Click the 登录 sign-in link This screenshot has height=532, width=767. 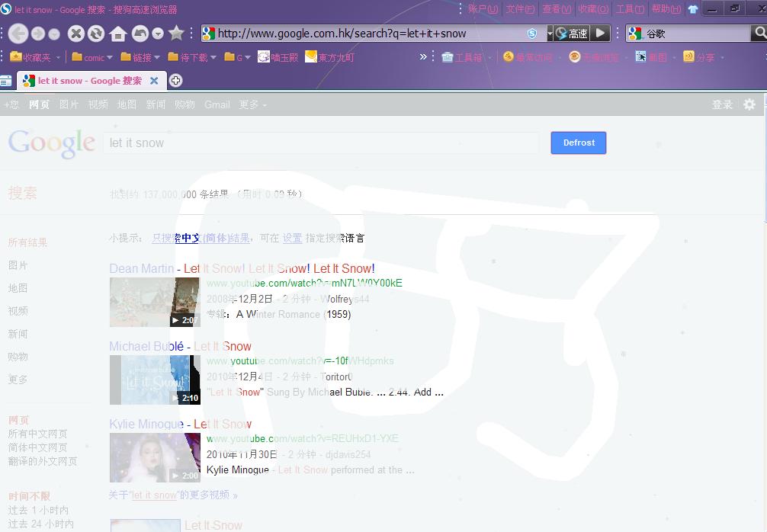pos(721,104)
